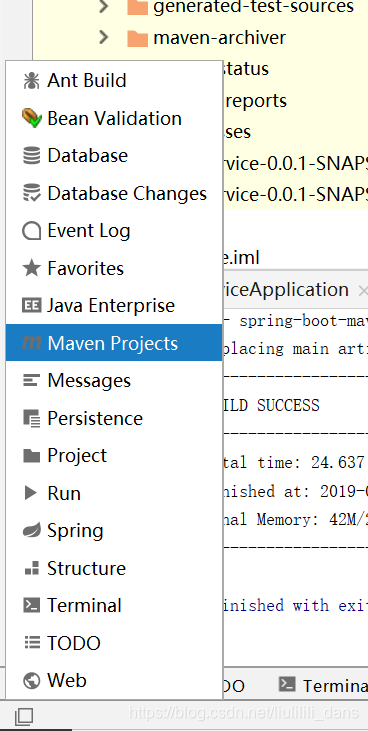Click the Run play triangle icon
The image size is (368, 731).
click(x=31, y=493)
